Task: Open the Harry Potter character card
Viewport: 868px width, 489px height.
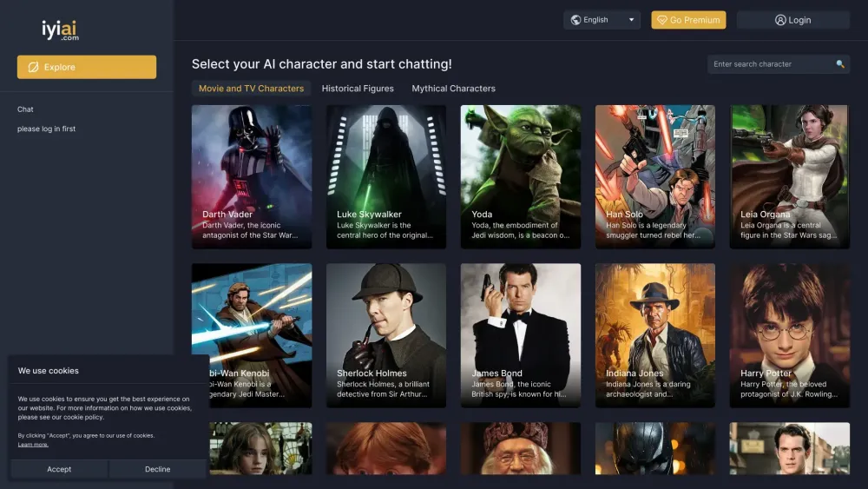Action: (x=790, y=335)
